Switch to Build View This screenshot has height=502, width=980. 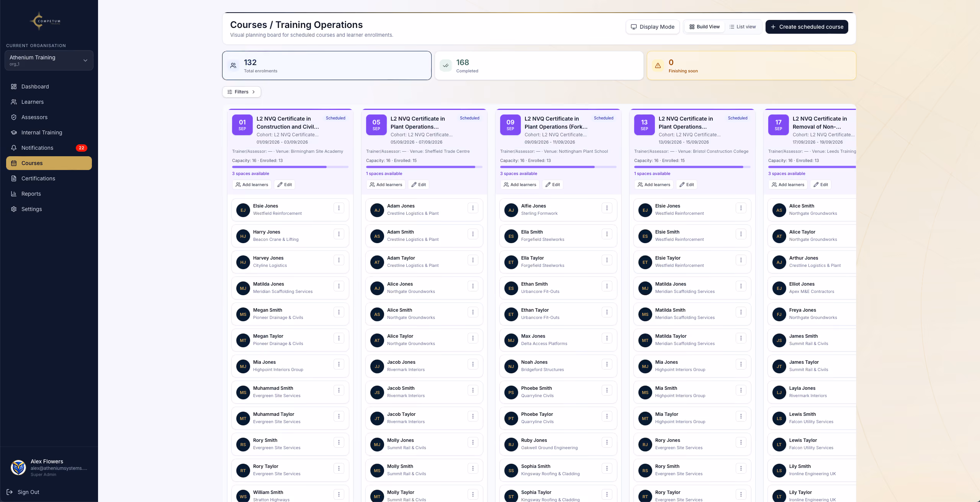click(705, 27)
